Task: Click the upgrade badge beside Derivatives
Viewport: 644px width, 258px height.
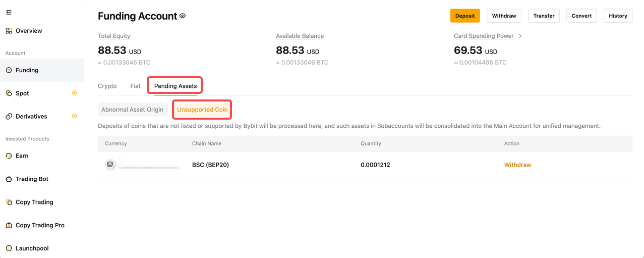Action: pyautogui.click(x=74, y=116)
